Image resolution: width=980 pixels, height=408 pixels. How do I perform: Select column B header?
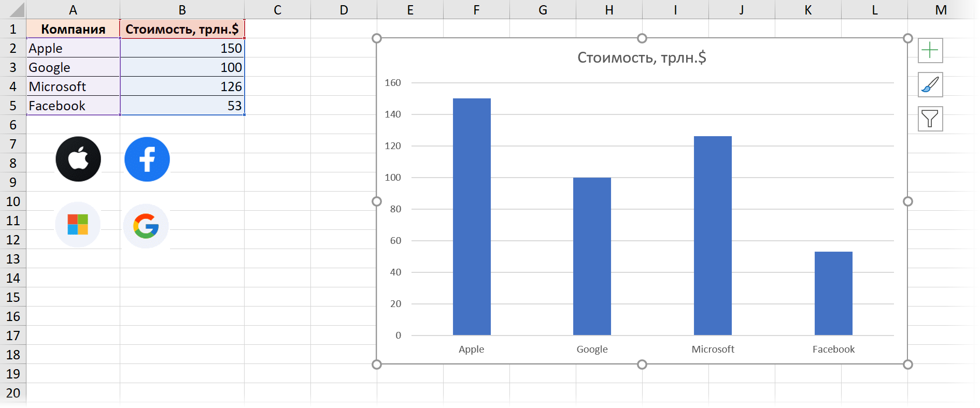click(x=182, y=10)
